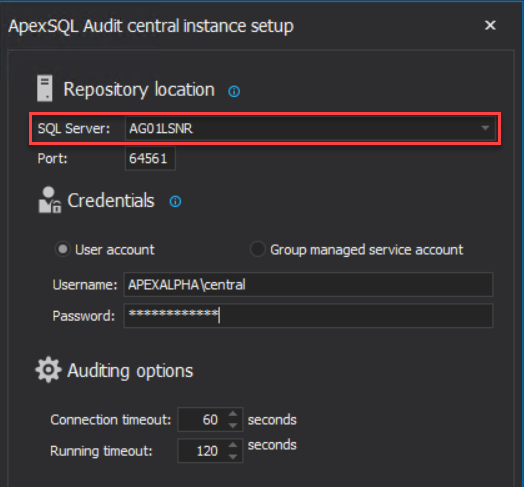Increase Running timeout with up arrow

tap(233, 445)
